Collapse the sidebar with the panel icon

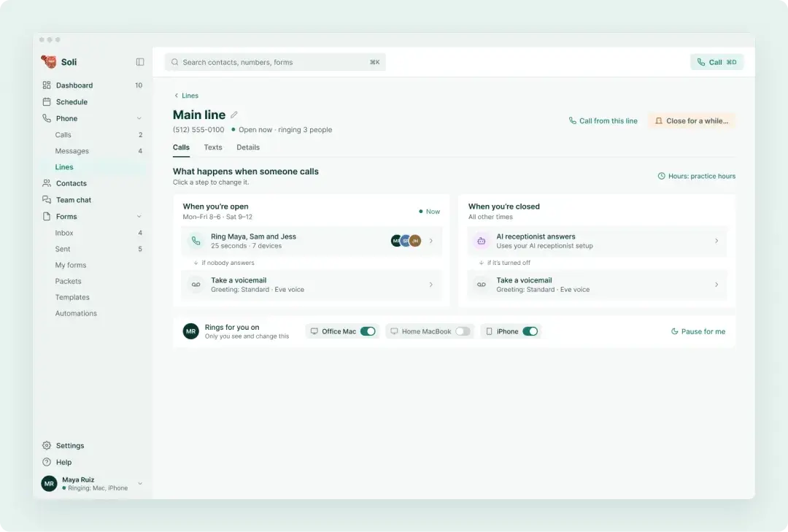click(140, 62)
